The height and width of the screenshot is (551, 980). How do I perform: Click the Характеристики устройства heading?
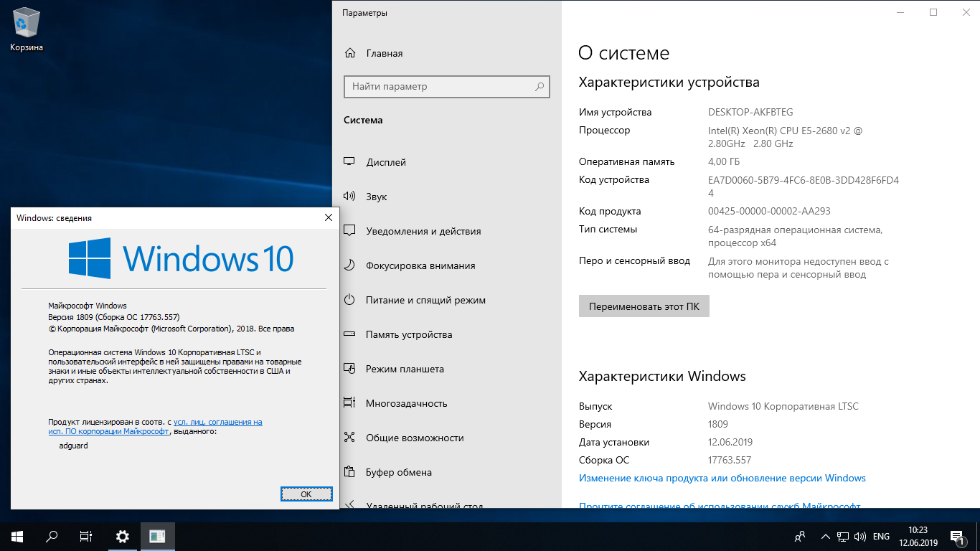coord(669,83)
